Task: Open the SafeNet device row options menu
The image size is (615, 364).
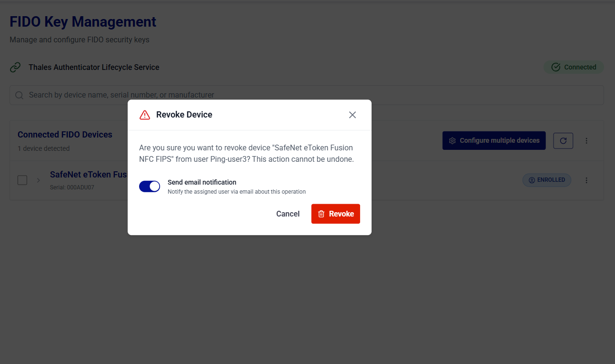Action: [586, 180]
